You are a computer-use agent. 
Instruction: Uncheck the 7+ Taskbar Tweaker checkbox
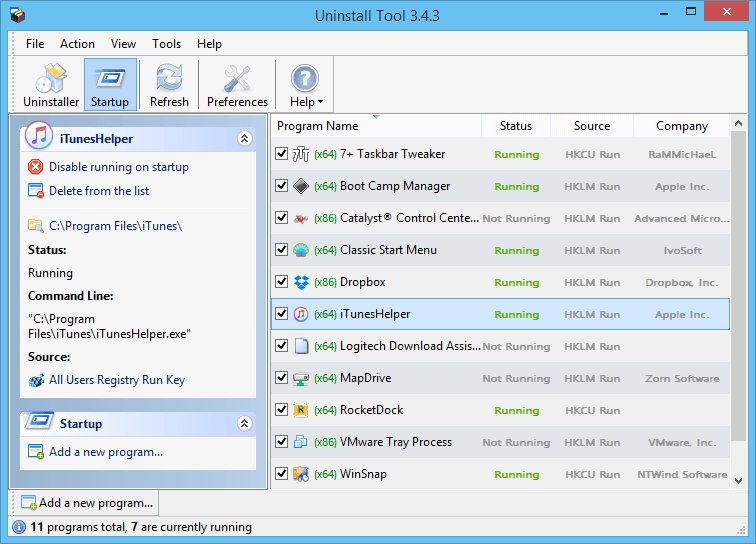(282, 154)
